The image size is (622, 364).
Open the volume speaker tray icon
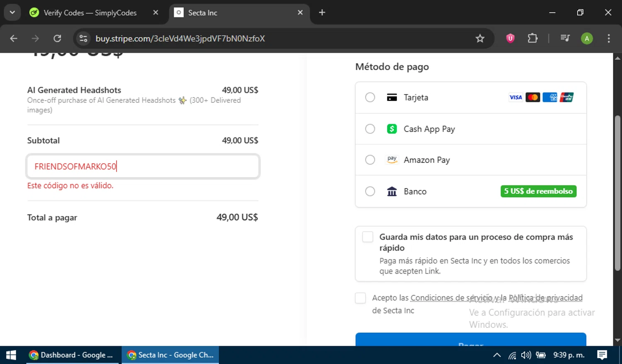point(526,355)
